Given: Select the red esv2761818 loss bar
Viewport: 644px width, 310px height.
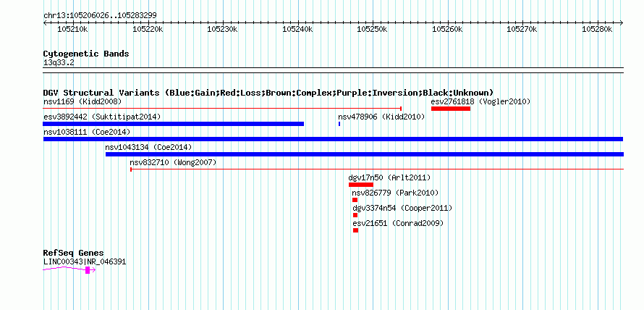Looking at the screenshot, I should point(451,109).
